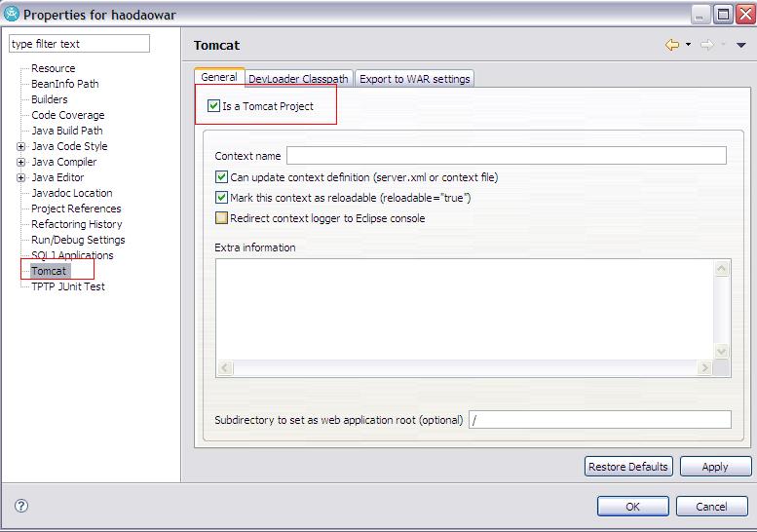Uncheck Is a Tomcat Project checkbox
The width and height of the screenshot is (757, 532).
coord(213,106)
